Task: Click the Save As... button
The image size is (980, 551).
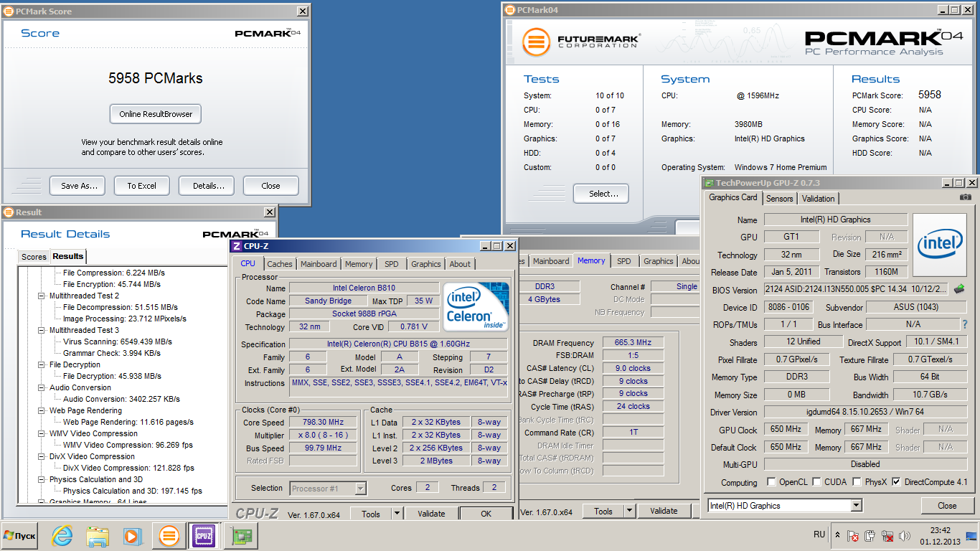Action: (x=79, y=186)
